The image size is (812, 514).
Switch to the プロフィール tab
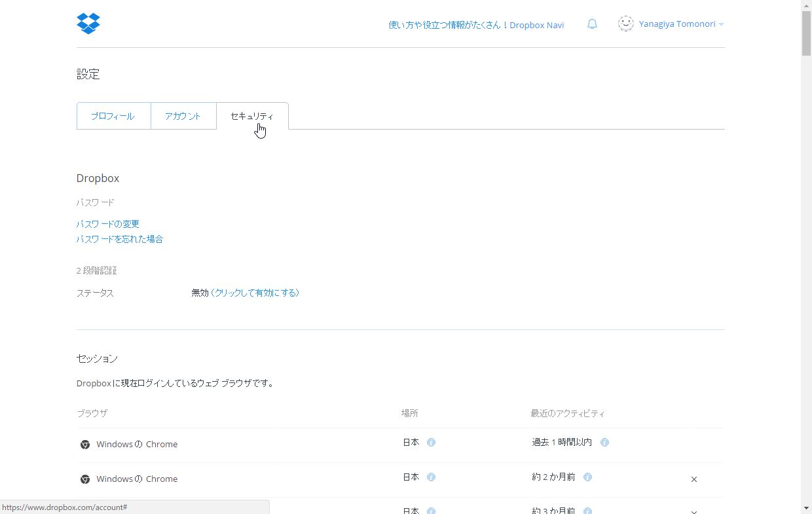click(113, 116)
